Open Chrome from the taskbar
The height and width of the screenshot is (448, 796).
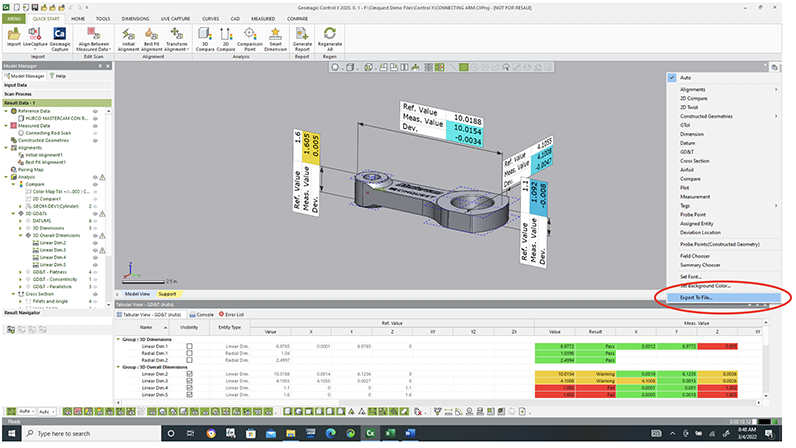click(211, 433)
